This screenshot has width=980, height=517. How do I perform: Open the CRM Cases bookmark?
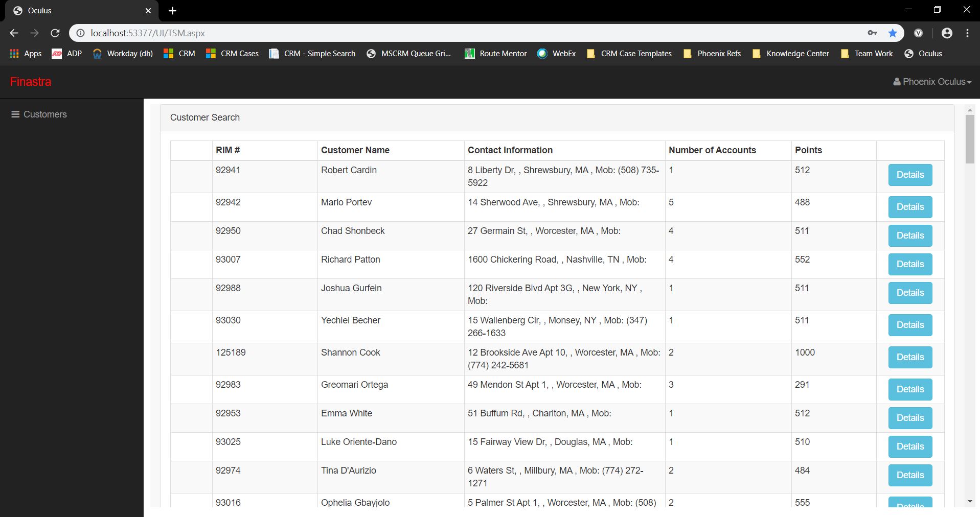(x=232, y=54)
